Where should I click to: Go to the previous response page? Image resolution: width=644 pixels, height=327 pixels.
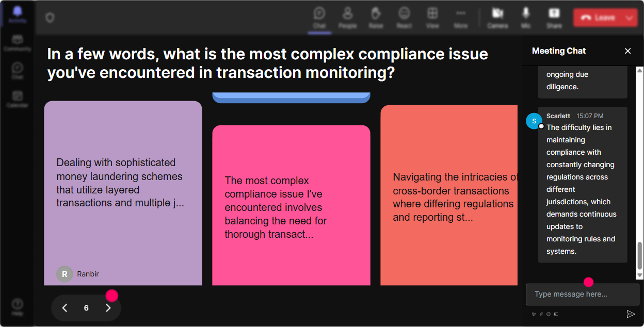tap(65, 308)
